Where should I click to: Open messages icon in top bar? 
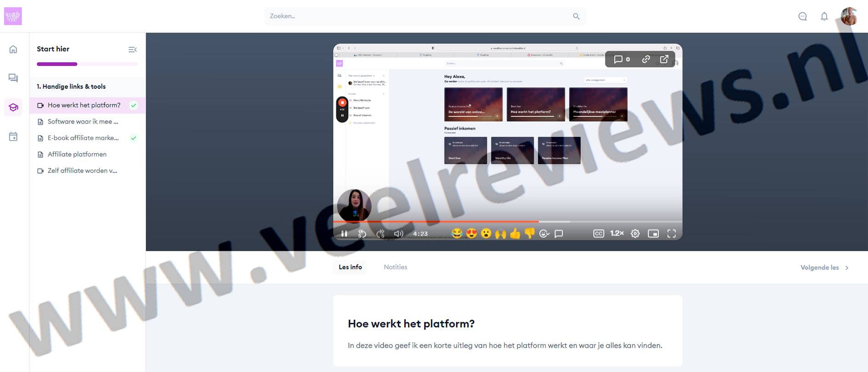[x=802, y=17]
